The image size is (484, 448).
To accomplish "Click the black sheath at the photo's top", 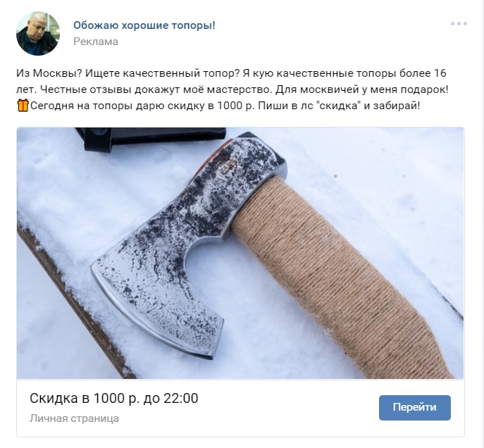I will pos(151,139).
